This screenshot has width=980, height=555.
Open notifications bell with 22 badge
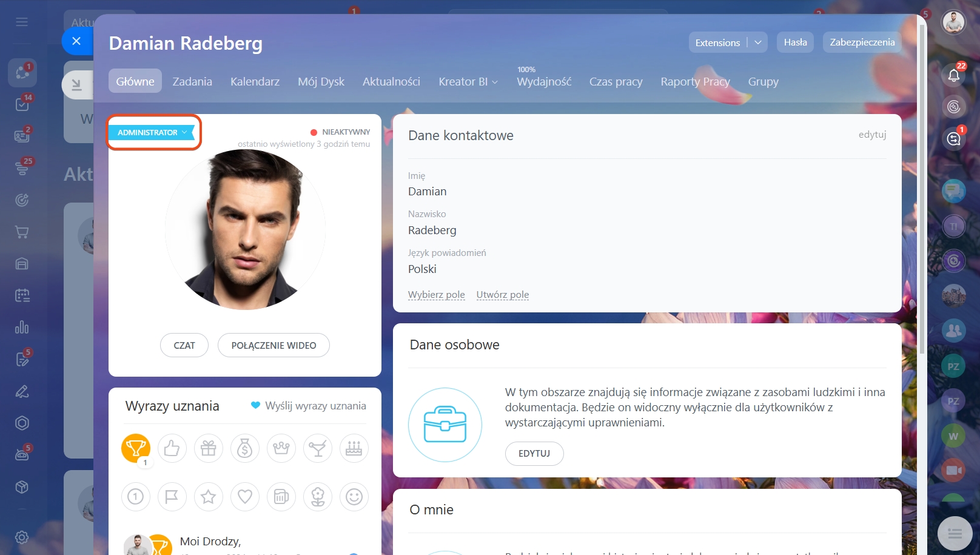(x=954, y=75)
